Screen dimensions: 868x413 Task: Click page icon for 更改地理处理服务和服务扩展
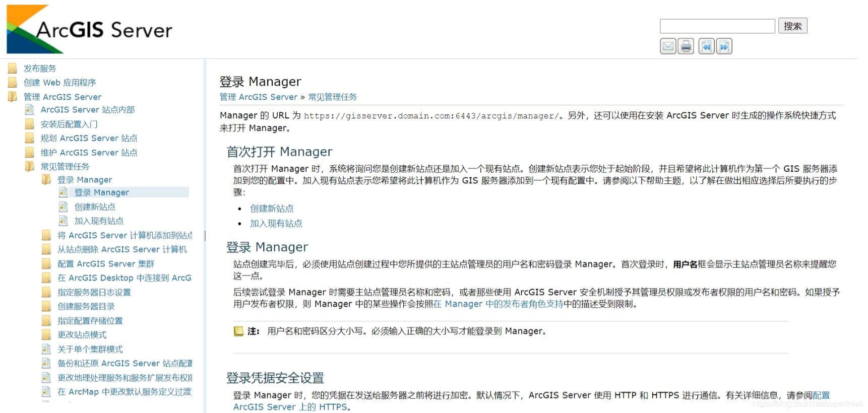46,377
